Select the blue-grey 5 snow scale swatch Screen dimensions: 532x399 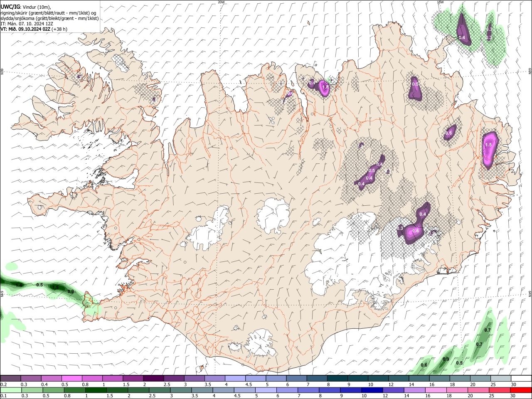[276, 378]
